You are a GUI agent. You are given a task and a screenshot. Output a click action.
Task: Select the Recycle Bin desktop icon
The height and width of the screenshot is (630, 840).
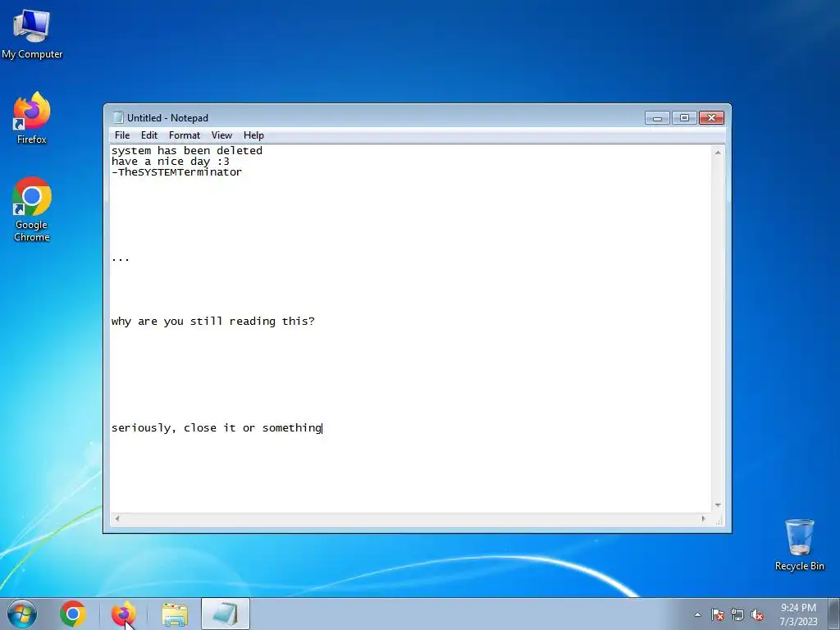tap(799, 545)
